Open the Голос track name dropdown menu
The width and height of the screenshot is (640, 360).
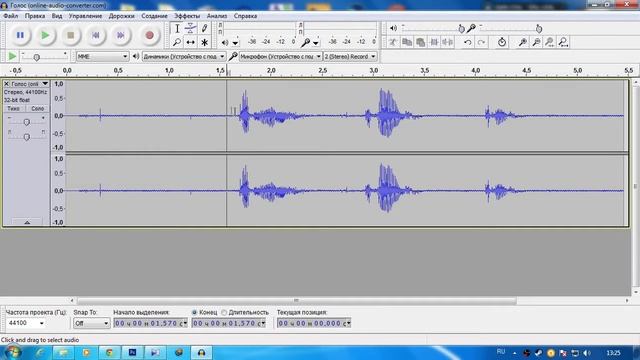pos(30,84)
